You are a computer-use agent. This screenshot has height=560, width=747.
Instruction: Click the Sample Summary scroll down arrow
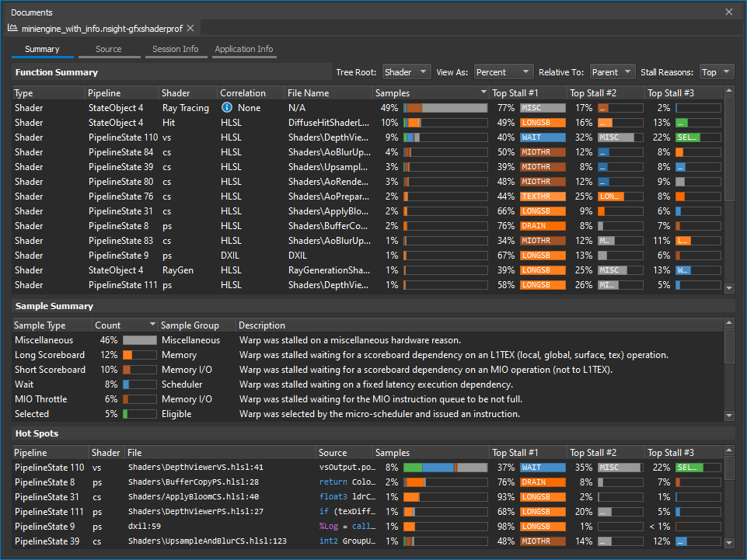coord(729,416)
